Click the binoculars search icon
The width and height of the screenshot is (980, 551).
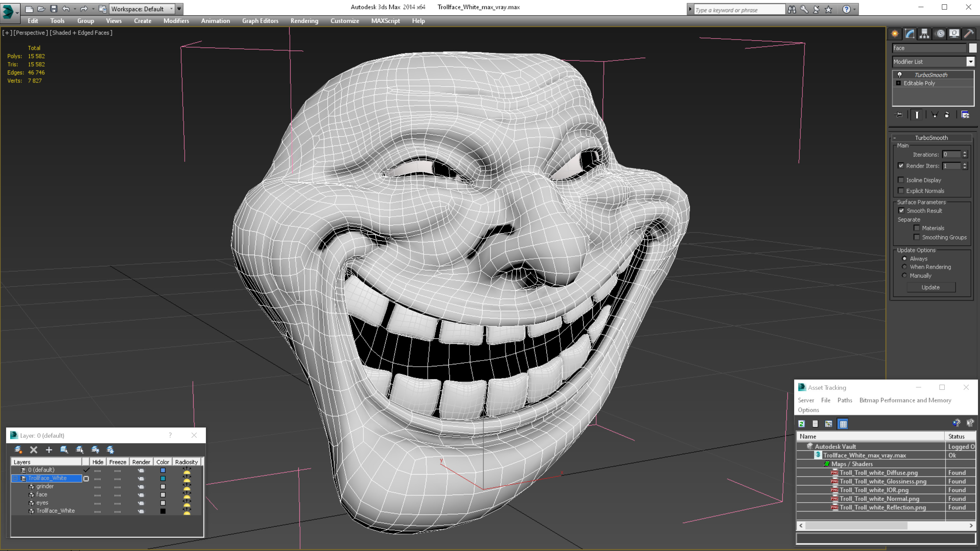coord(792,9)
